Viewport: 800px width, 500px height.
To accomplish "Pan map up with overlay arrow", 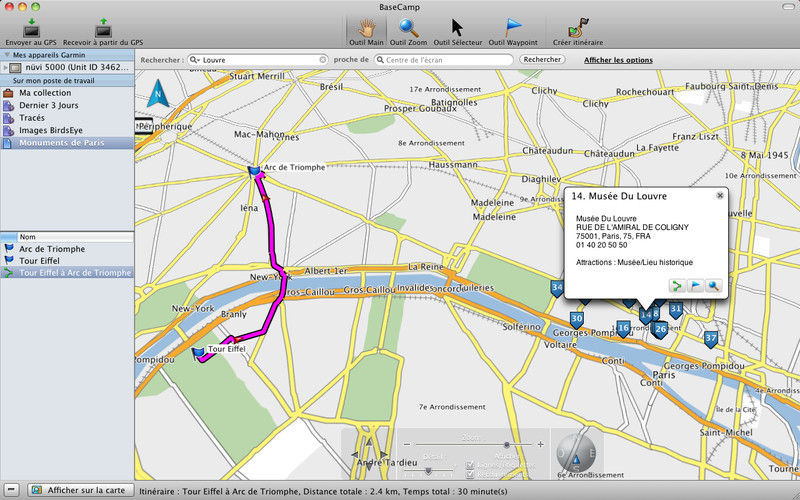I will [369, 441].
